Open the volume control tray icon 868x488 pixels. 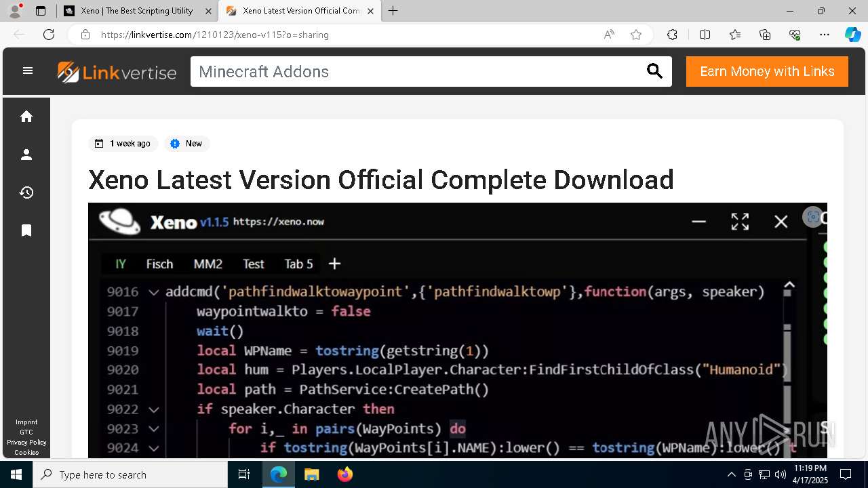coord(780,474)
